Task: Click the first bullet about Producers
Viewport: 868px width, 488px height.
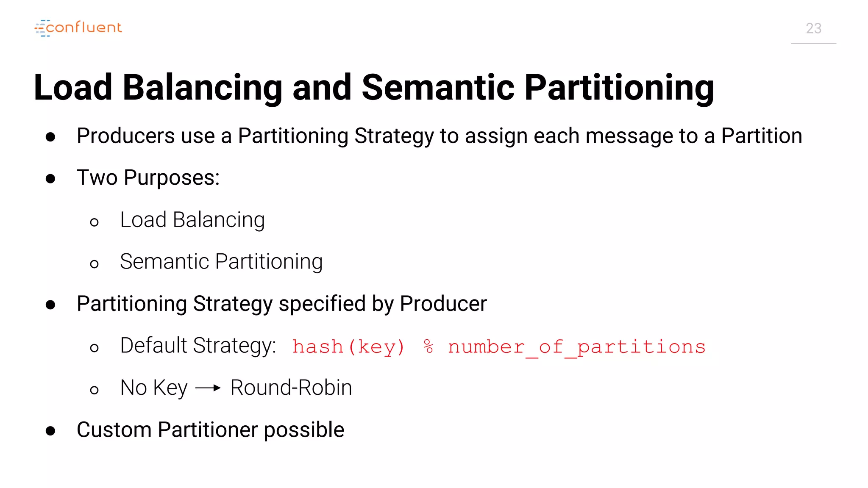Action: pyautogui.click(x=440, y=136)
